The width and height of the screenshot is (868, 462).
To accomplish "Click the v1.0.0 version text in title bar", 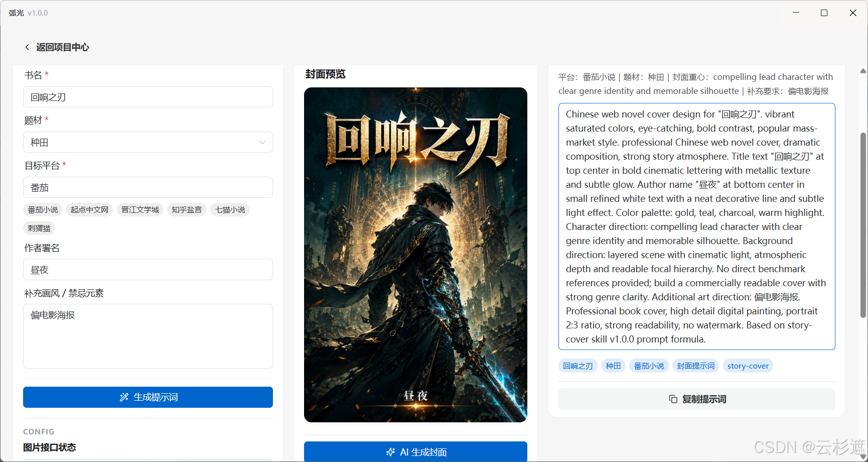I will coord(38,13).
